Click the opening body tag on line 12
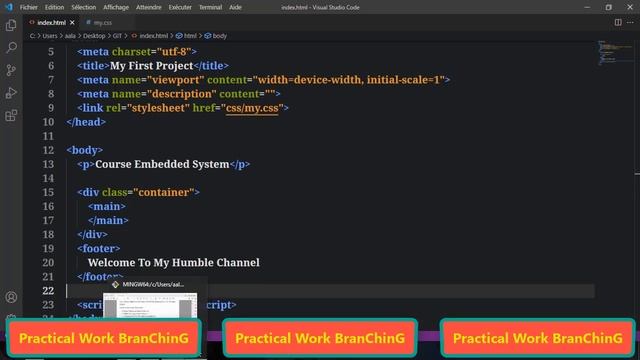 (x=84, y=150)
